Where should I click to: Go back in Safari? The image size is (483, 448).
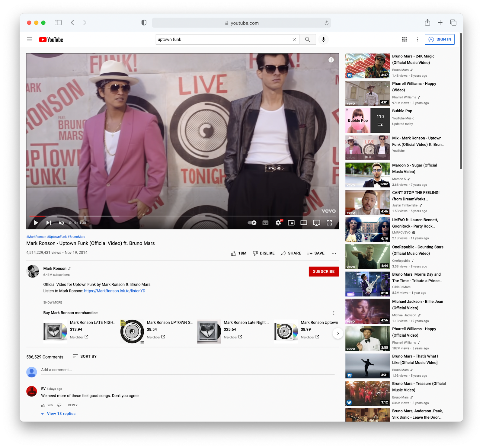[72, 23]
